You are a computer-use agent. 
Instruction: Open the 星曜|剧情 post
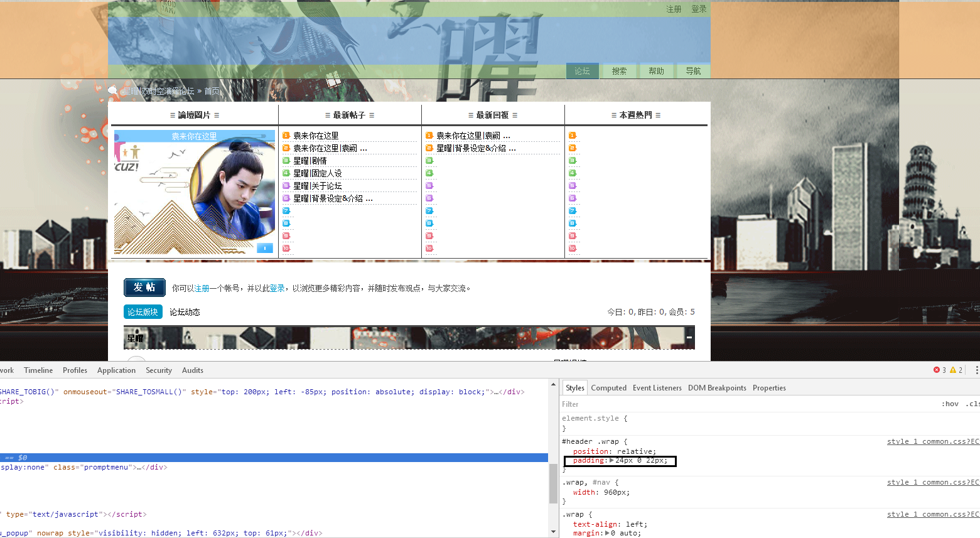310,161
